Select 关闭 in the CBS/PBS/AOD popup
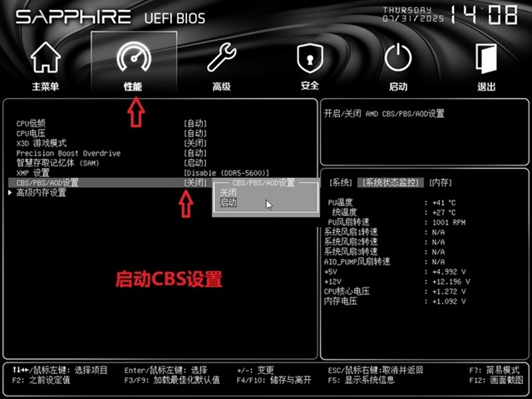532x399 pixels. (228, 193)
